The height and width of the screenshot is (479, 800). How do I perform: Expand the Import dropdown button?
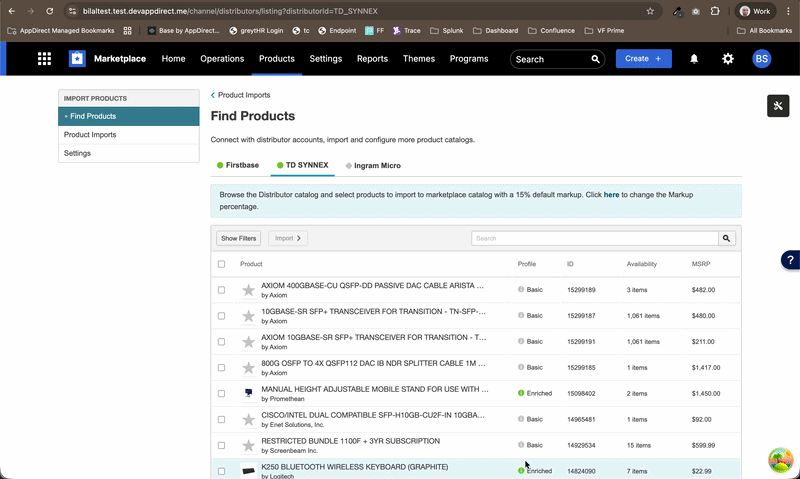pyautogui.click(x=288, y=239)
